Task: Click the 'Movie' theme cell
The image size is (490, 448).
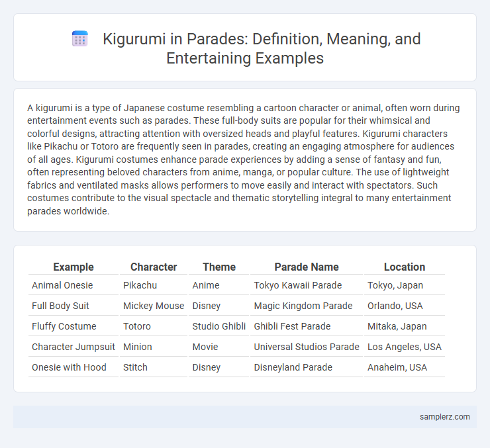Action: click(x=219, y=347)
